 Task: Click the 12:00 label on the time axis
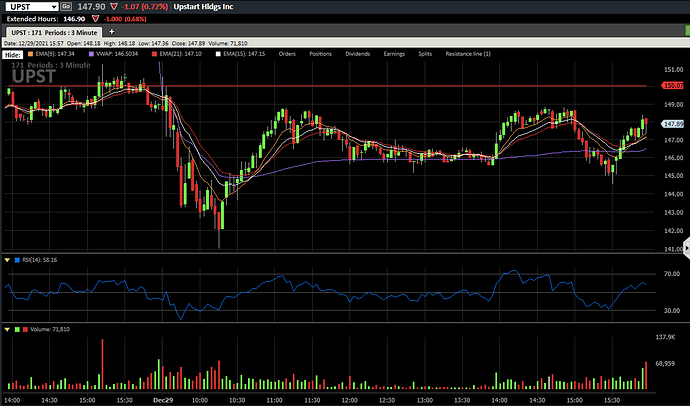pos(350,400)
